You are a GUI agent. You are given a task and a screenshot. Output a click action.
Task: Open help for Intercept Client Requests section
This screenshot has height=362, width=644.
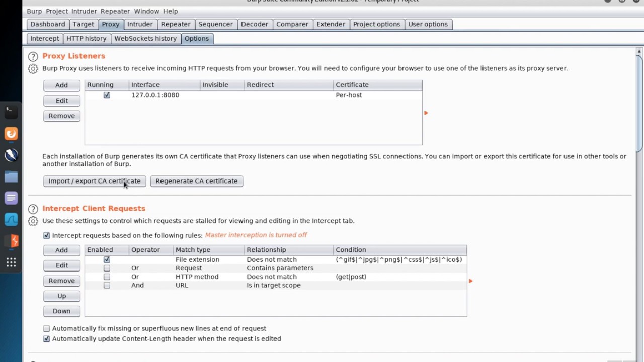coord(33,209)
